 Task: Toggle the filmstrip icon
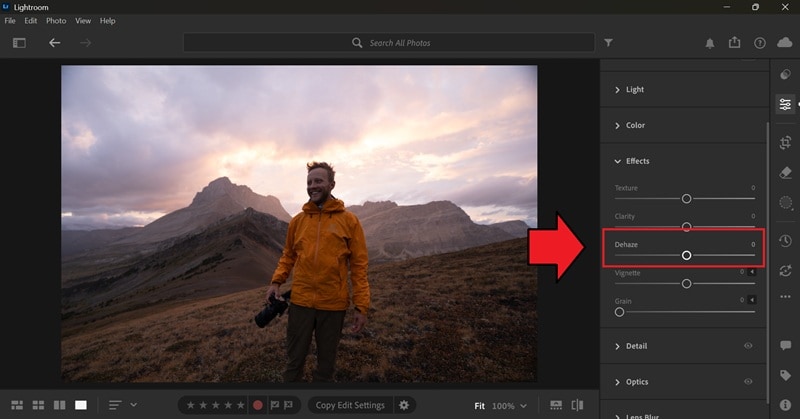tap(556, 405)
